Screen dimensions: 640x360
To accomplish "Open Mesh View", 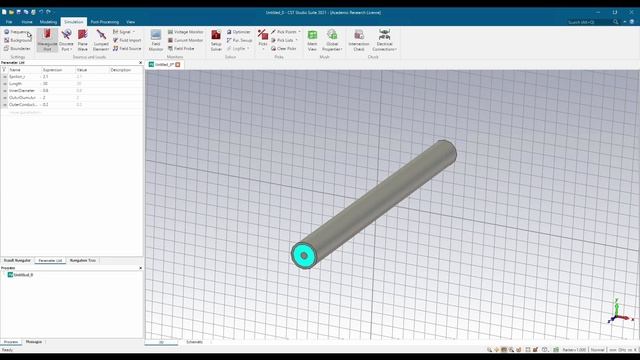I will (x=312, y=40).
